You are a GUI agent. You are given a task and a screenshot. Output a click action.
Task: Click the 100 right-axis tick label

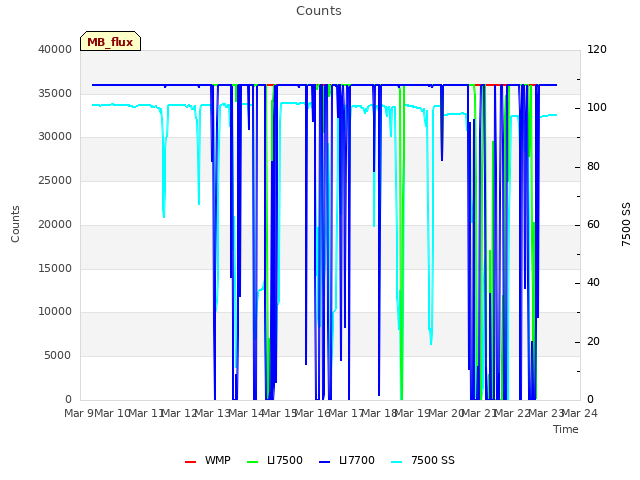[597, 107]
